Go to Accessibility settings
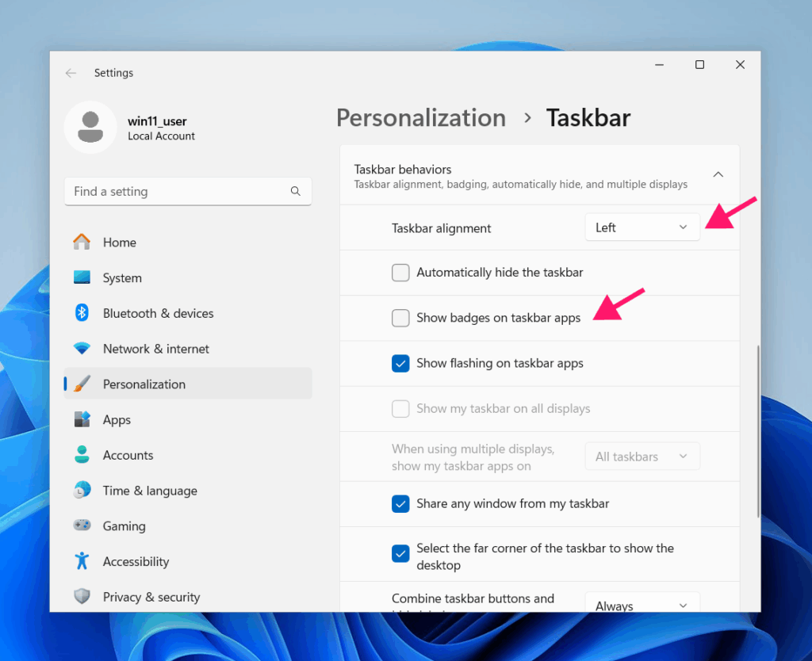The width and height of the screenshot is (812, 661). [187, 562]
